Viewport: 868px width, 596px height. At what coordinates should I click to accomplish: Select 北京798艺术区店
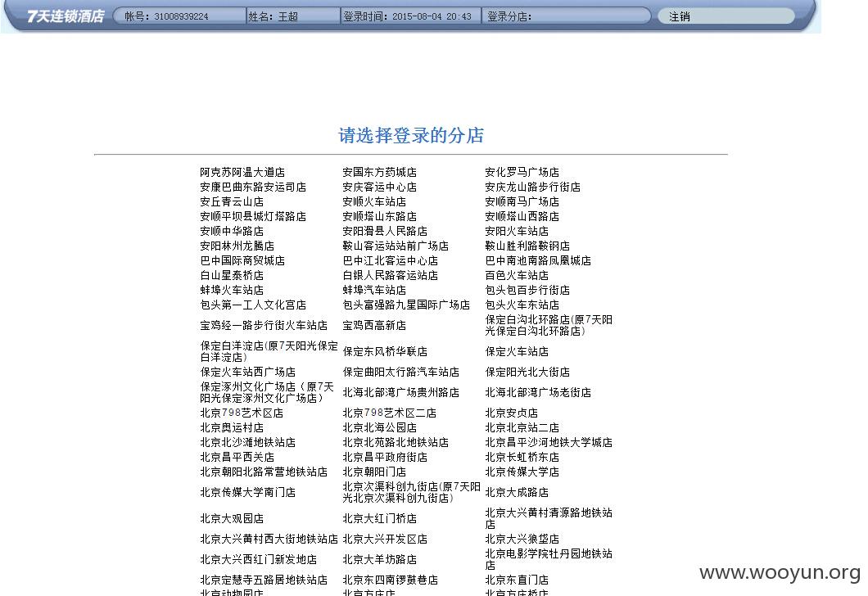pyautogui.click(x=242, y=413)
